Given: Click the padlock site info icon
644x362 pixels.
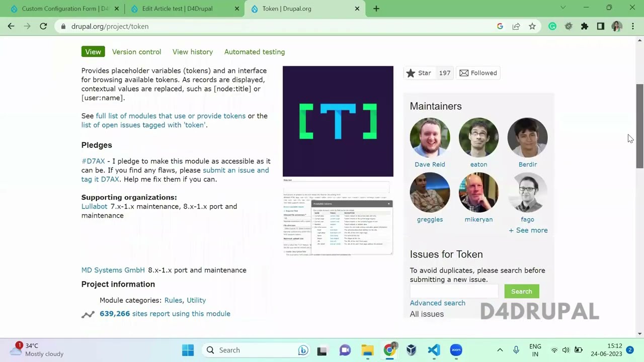Looking at the screenshot, I should [63, 26].
